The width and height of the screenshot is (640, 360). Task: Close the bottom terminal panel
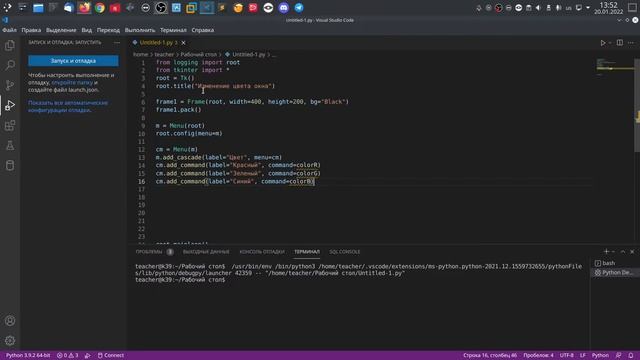632,252
